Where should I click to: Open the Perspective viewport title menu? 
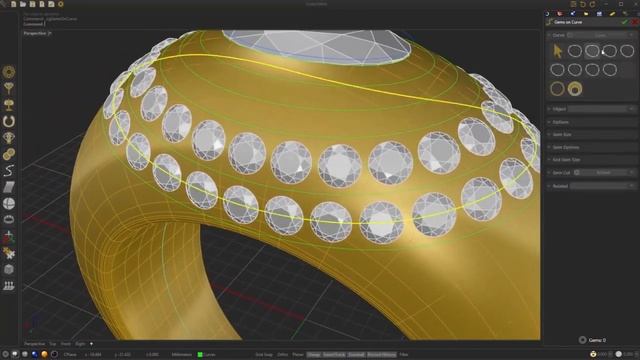(x=38, y=33)
